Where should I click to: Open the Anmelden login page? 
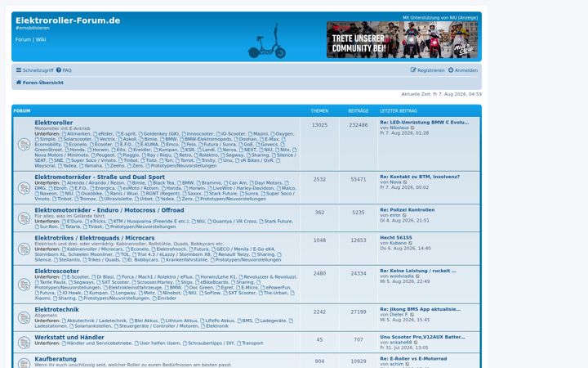[x=463, y=70]
